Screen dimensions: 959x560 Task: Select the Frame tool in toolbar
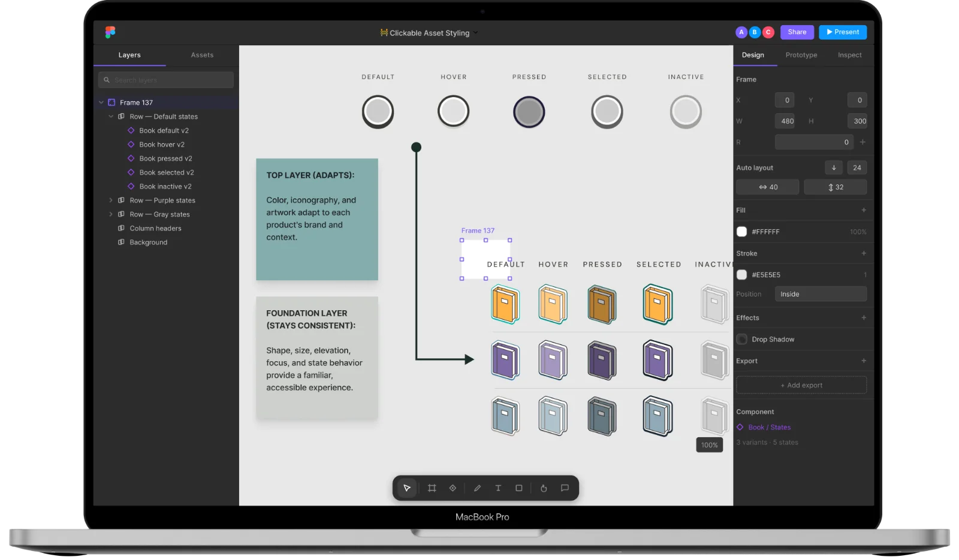pos(432,488)
